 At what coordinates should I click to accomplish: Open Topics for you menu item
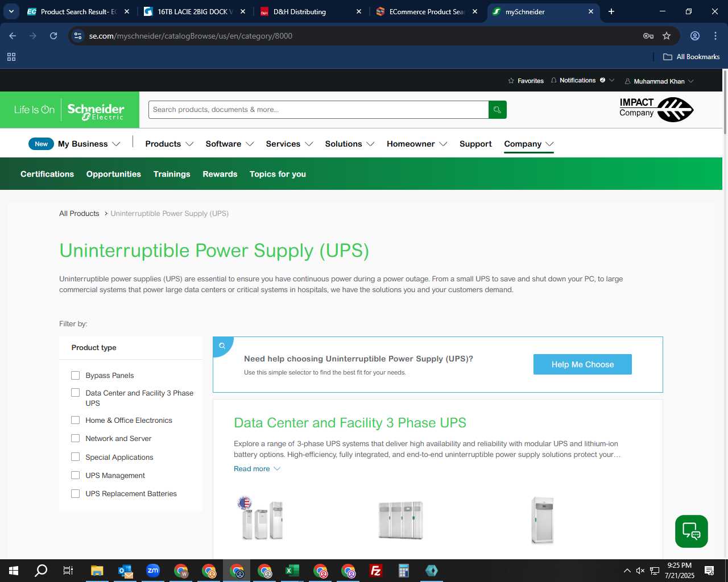pos(278,174)
